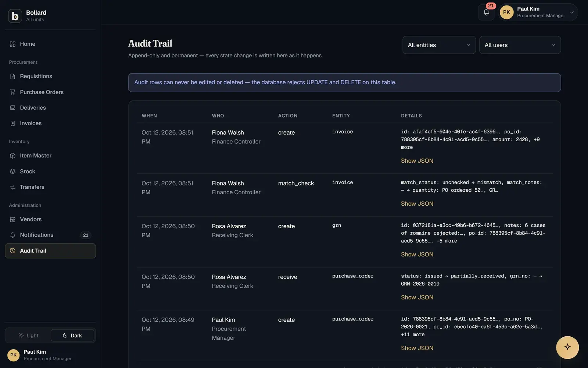Expand the Paul Kim account menu chevron

point(571,13)
